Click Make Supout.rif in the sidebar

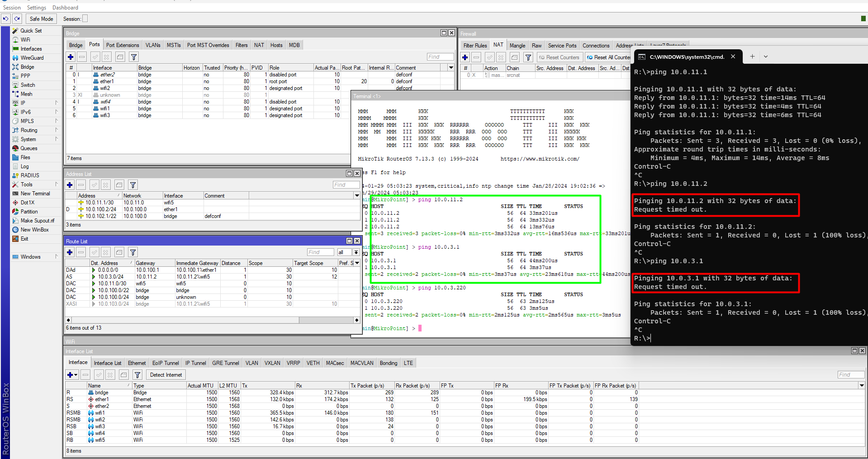37,221
